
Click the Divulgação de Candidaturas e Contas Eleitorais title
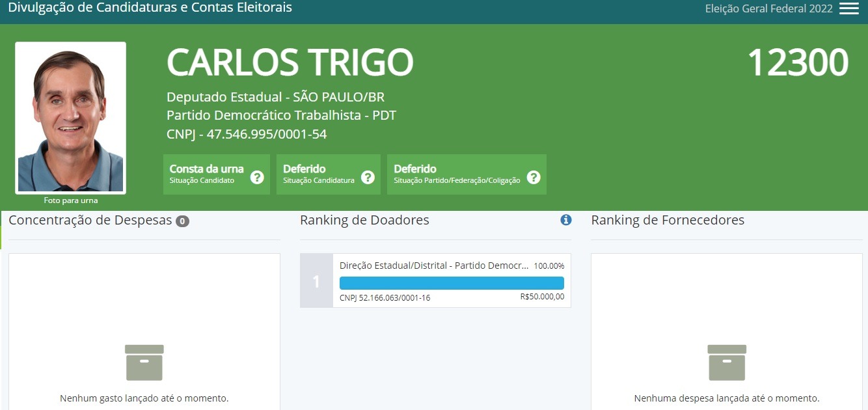pyautogui.click(x=150, y=8)
